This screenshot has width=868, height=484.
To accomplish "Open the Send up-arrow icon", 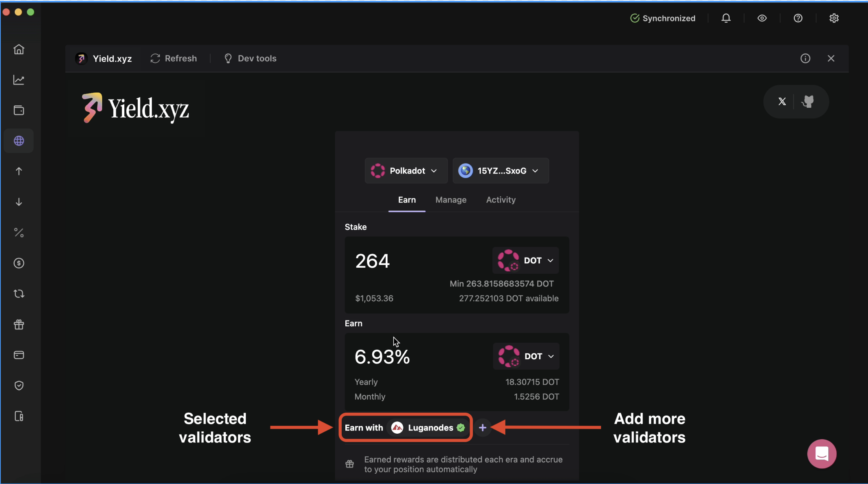I will click(x=19, y=171).
